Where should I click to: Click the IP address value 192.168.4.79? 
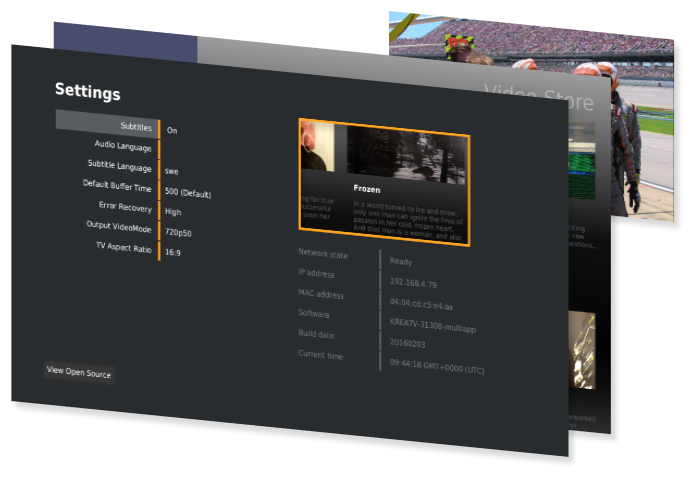click(x=414, y=282)
